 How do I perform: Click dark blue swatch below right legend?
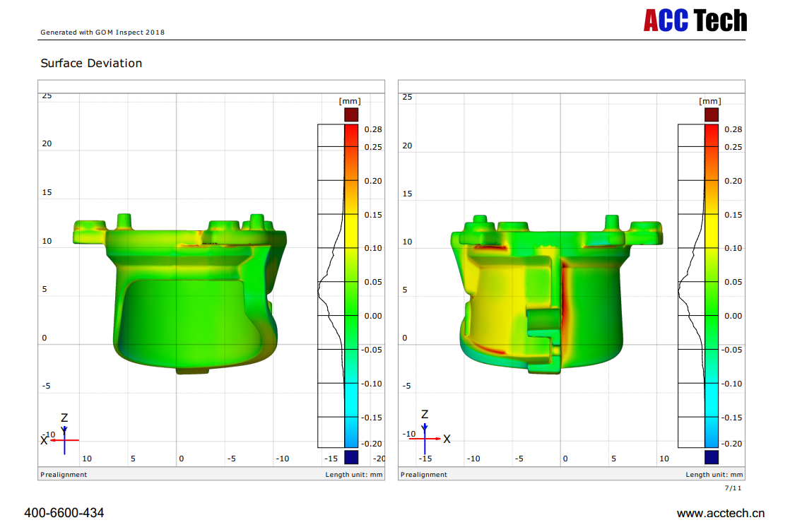[712, 456]
